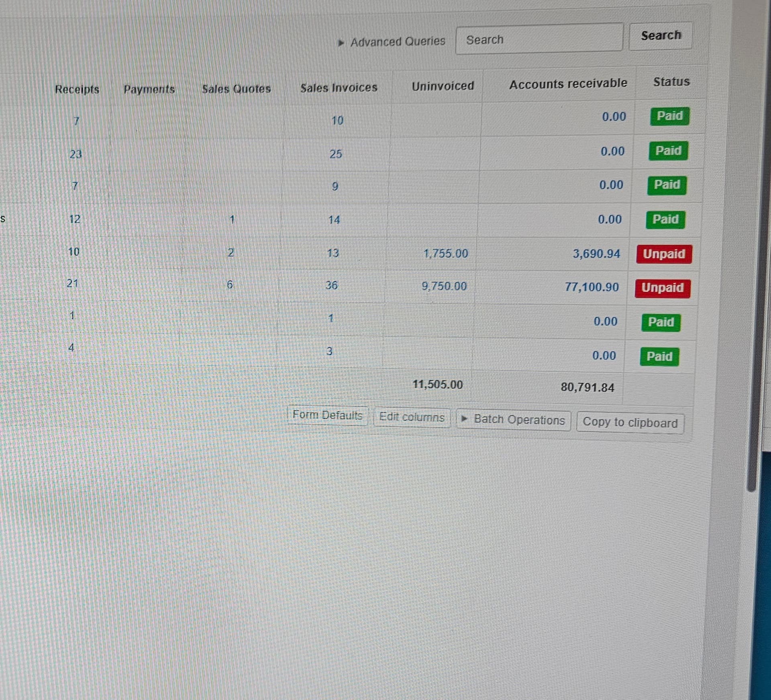
Task: Click the Receipts column header
Action: (77, 89)
